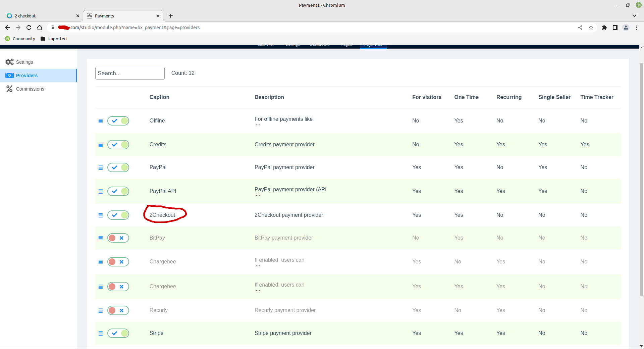
Task: Enable the BitPay provider toggle
Action: 118,238
